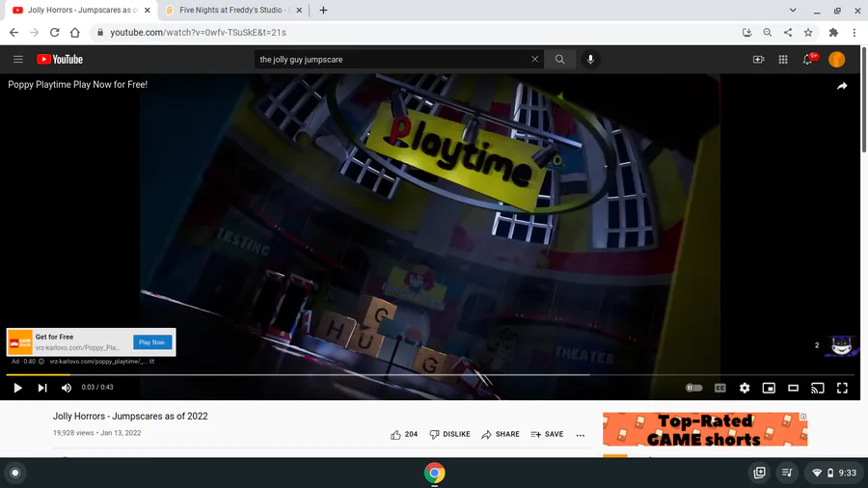
Task: Open the YouTube hamburger guide menu
Action: coord(18,59)
